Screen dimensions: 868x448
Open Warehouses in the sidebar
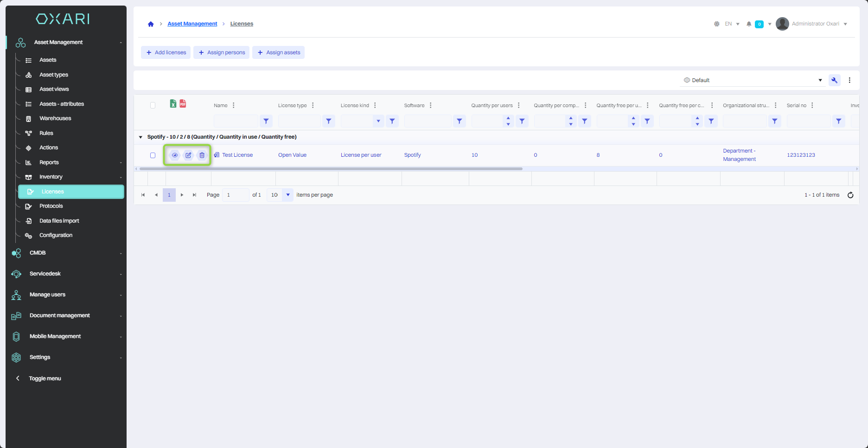coord(55,118)
